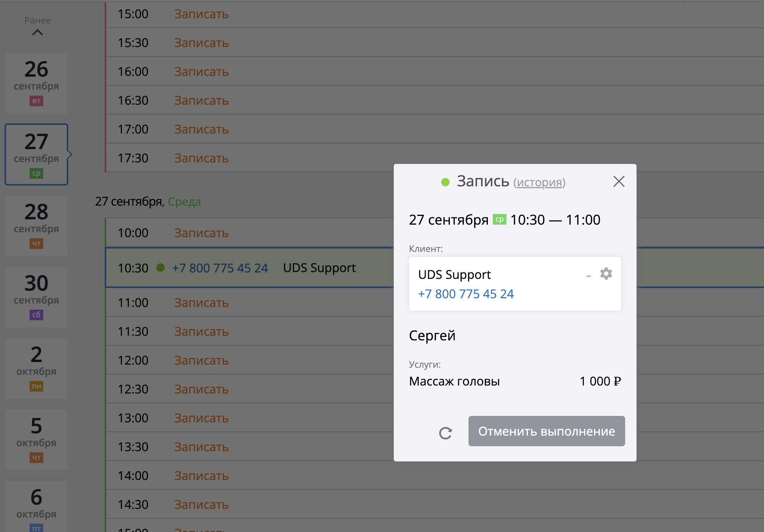Click the пн badge under 2 октября
Image resolution: width=764 pixels, height=532 pixels.
[36, 386]
